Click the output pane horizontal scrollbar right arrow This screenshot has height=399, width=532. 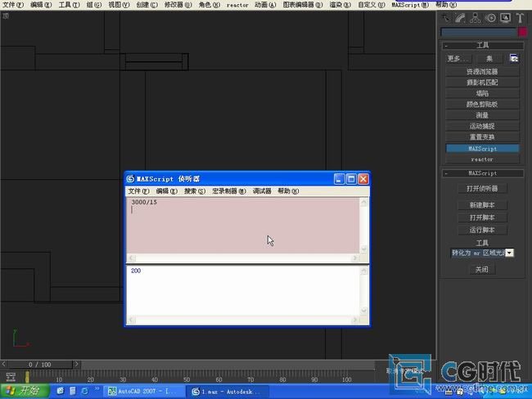point(355,320)
